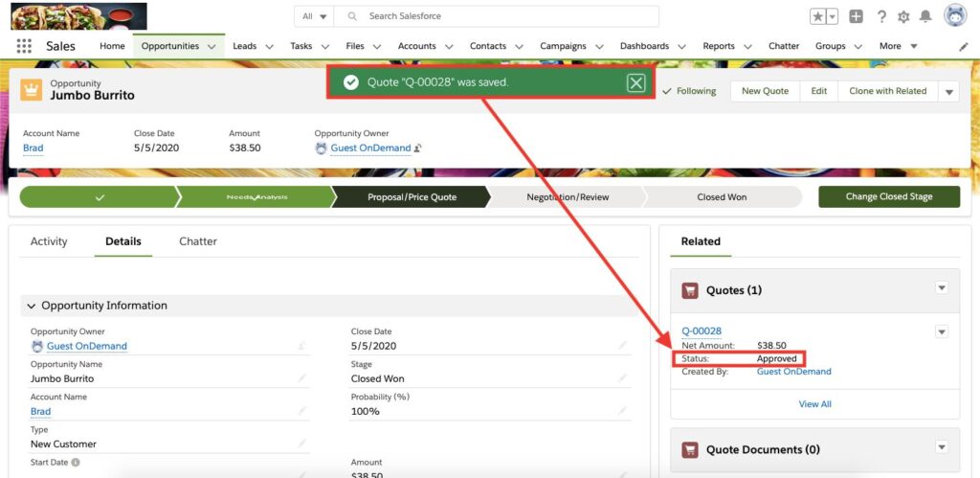Open the Chatter navigation tab
Screen dimensions: 980x478
(x=784, y=46)
